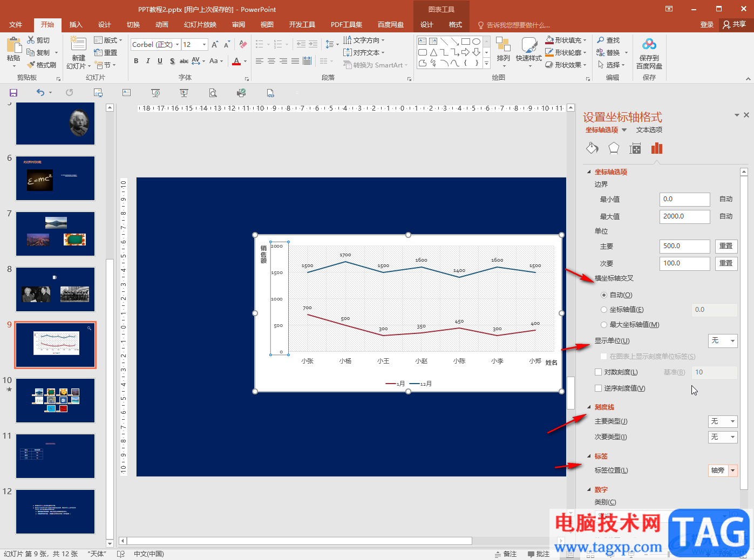Screen dimensions: 754x560
Task: Click the 共享 share button
Action: [735, 25]
